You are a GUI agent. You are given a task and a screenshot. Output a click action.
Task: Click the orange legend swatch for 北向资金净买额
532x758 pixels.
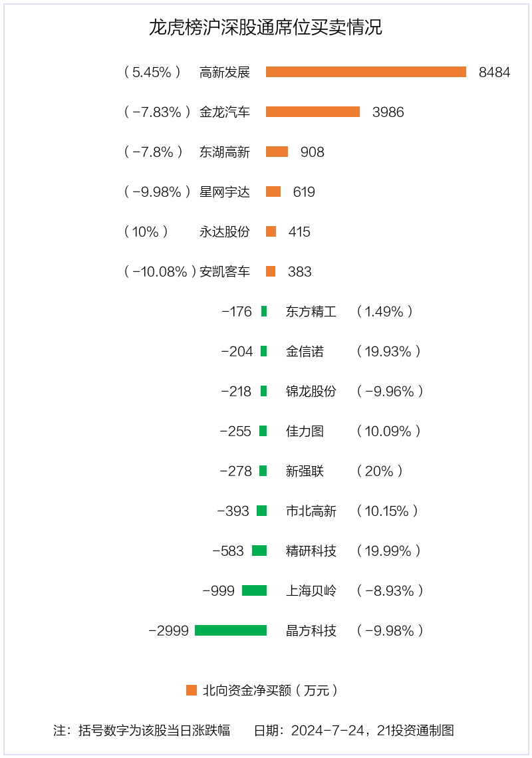click(192, 690)
